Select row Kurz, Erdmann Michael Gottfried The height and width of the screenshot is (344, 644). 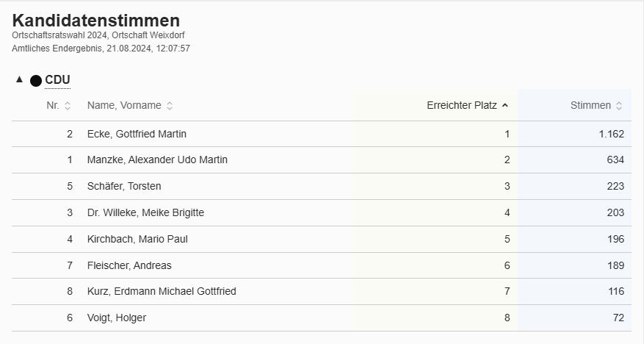click(322, 291)
